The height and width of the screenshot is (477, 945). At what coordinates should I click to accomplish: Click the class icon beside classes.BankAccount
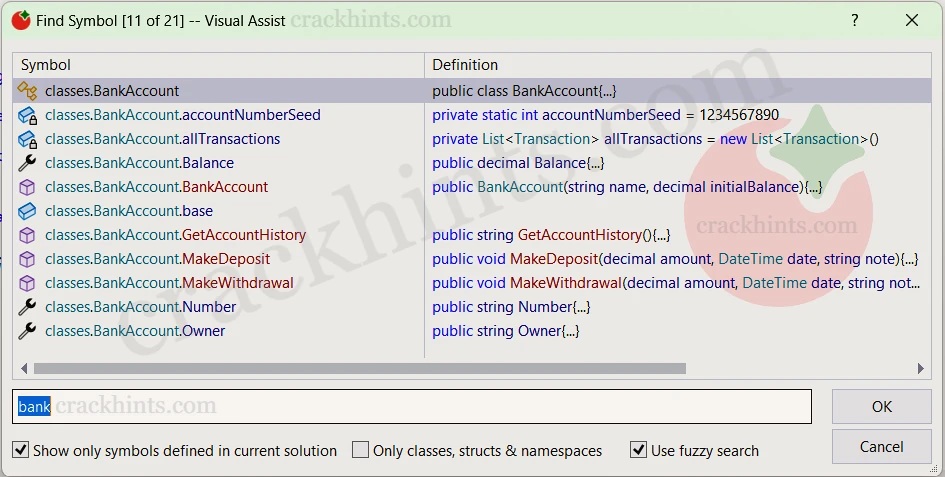[27, 90]
